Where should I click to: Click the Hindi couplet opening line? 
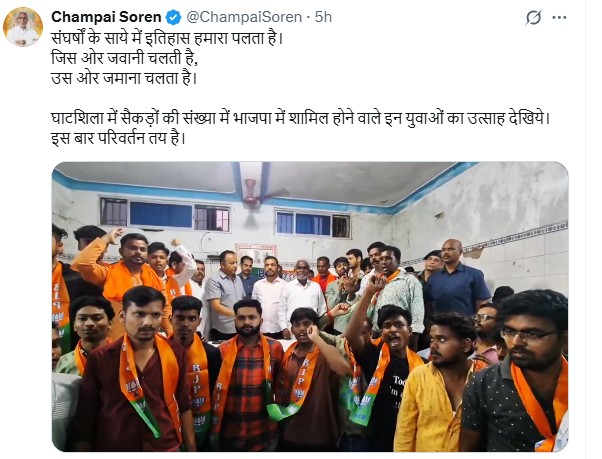pos(167,39)
